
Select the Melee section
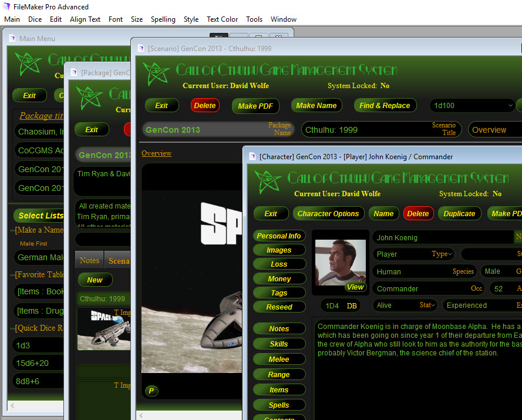coord(279,359)
